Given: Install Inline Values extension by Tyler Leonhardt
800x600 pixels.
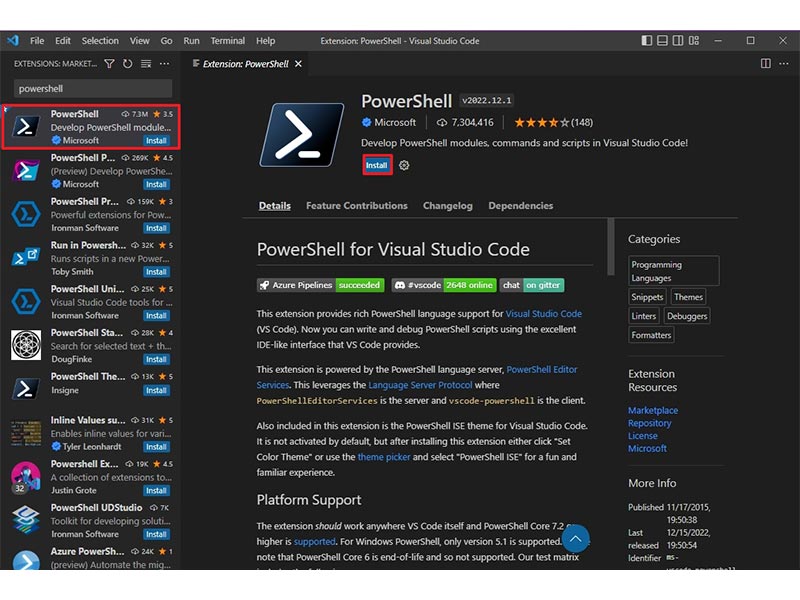Looking at the screenshot, I should [x=156, y=447].
